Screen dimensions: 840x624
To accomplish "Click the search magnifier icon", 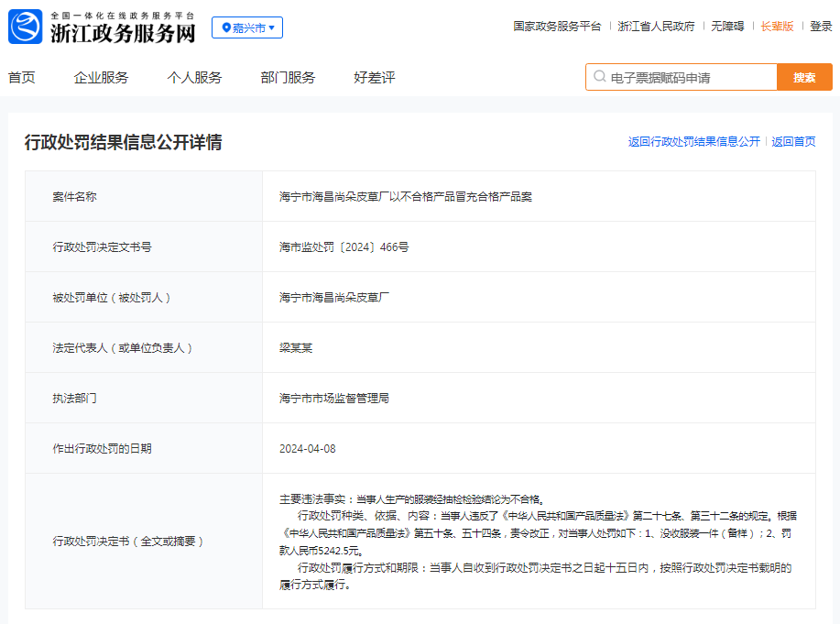I will click(x=599, y=77).
